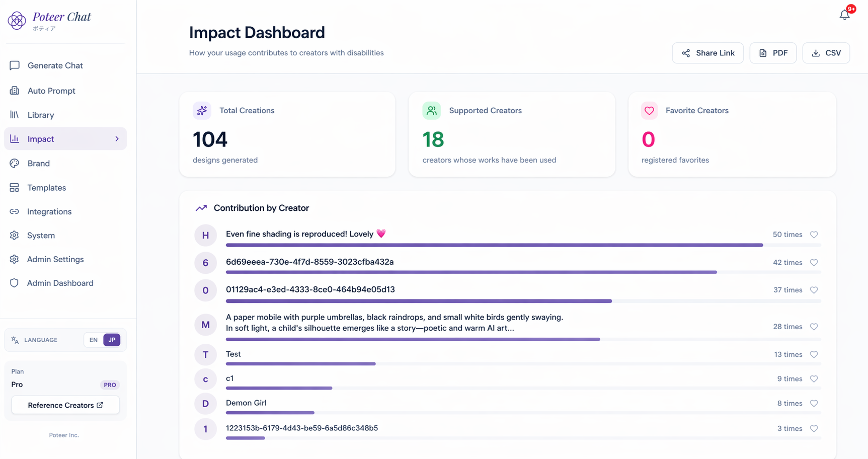
Task: Toggle favorite heart for Test creator
Action: tap(814, 354)
